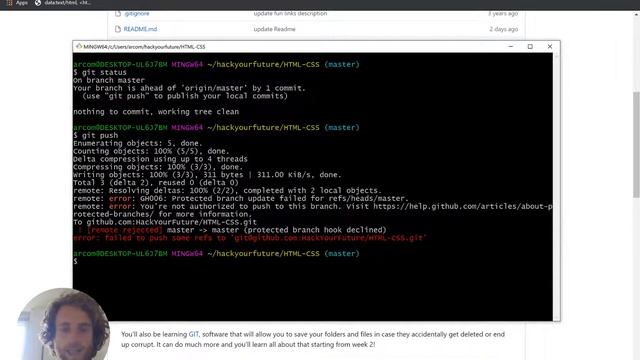Click the presenter webcam video thumbnail
640x360 pixels.
tap(63, 324)
